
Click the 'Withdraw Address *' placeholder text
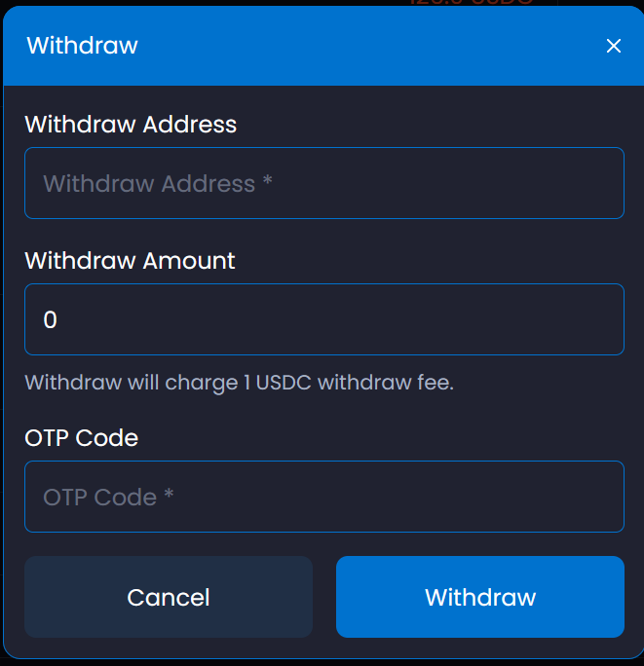[x=157, y=183]
